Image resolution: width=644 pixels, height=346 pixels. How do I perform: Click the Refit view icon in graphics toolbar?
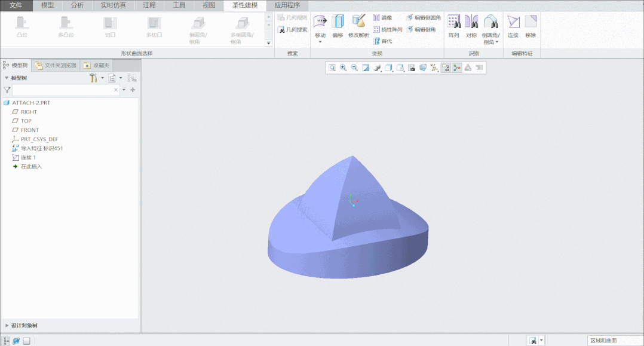(x=332, y=68)
